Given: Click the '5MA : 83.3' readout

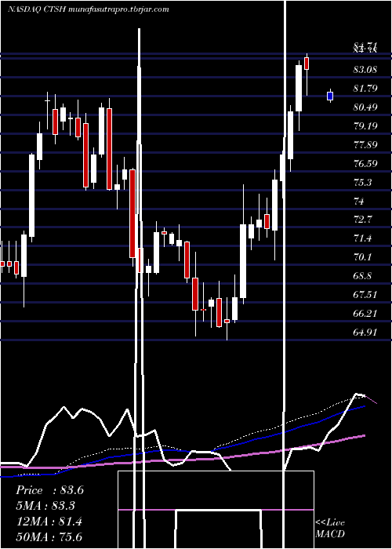Looking at the screenshot, I should click(x=45, y=506).
